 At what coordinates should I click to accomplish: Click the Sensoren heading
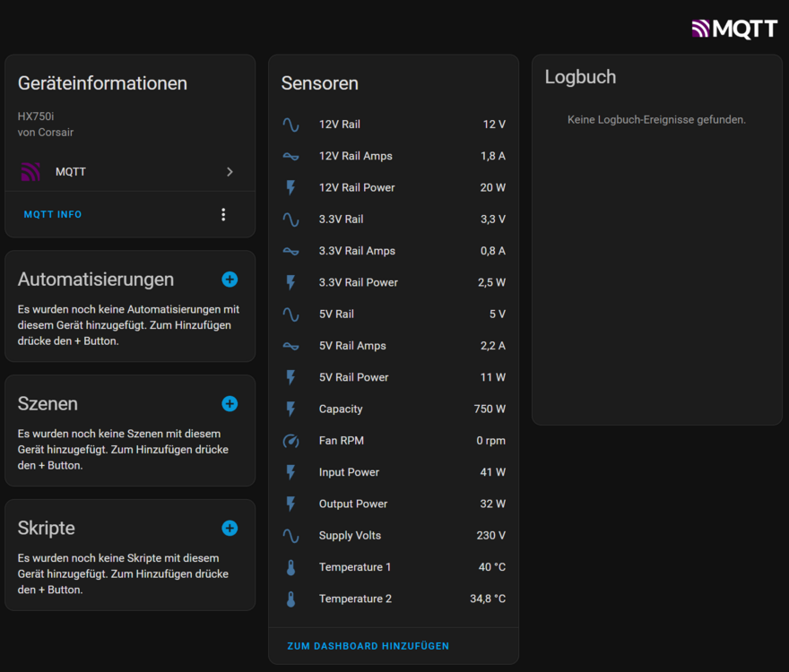click(320, 83)
